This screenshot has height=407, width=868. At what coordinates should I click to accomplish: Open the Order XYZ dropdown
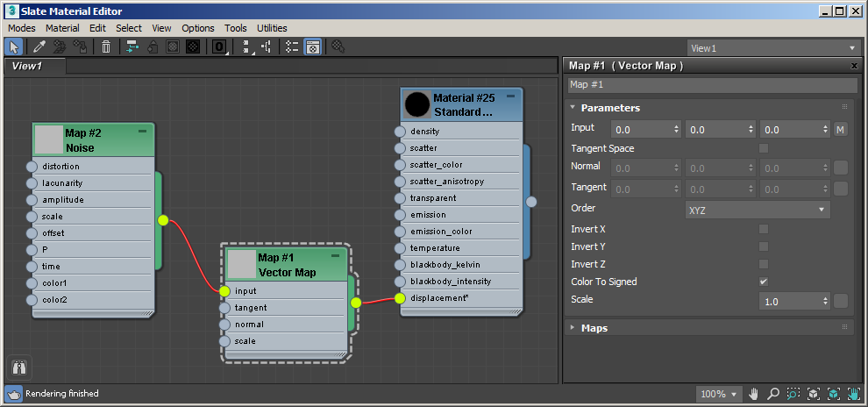pos(758,210)
